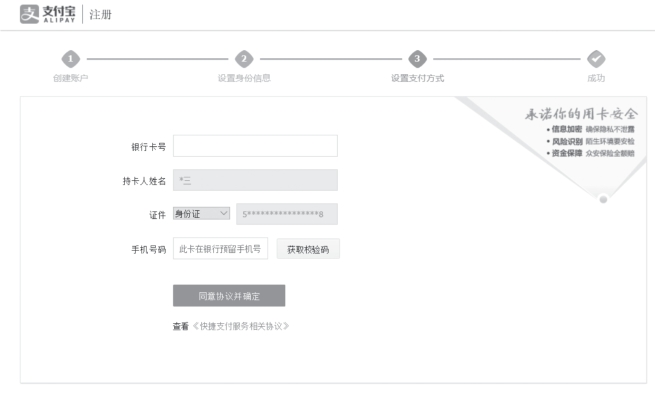Select the 设置支付方式 step label
This screenshot has width=655, height=401.
pos(417,78)
